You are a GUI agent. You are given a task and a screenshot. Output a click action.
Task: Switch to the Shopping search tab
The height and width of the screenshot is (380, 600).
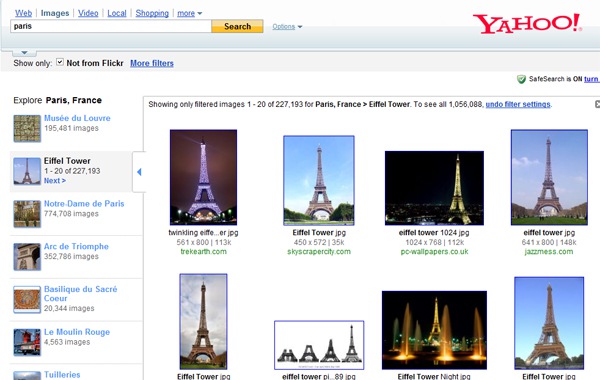click(x=152, y=13)
